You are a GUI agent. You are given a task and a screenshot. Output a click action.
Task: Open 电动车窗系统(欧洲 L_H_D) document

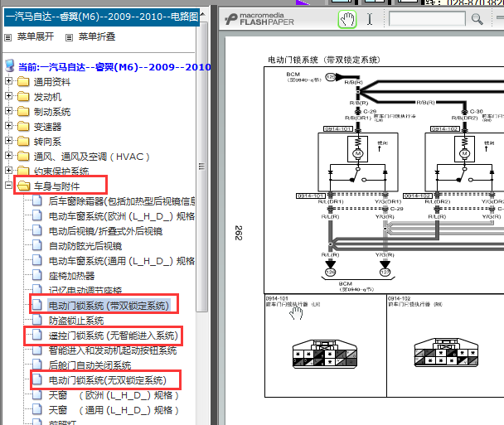pyautogui.click(x=122, y=216)
